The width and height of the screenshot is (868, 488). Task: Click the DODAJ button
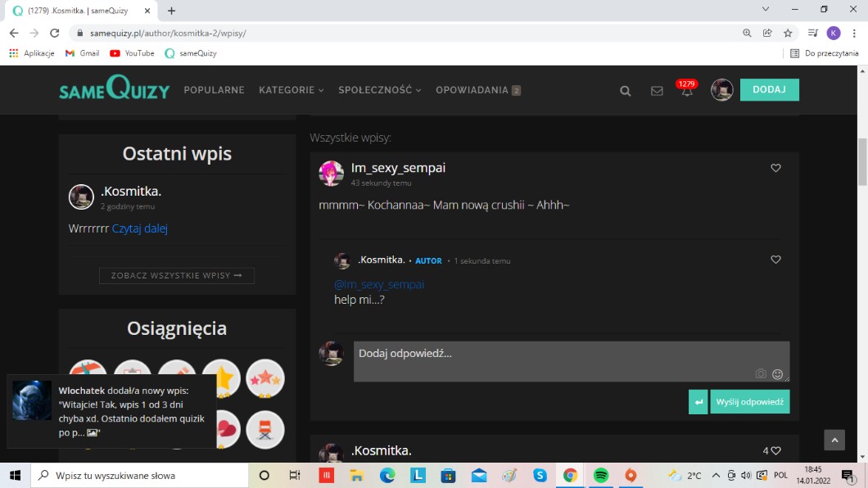pos(769,90)
